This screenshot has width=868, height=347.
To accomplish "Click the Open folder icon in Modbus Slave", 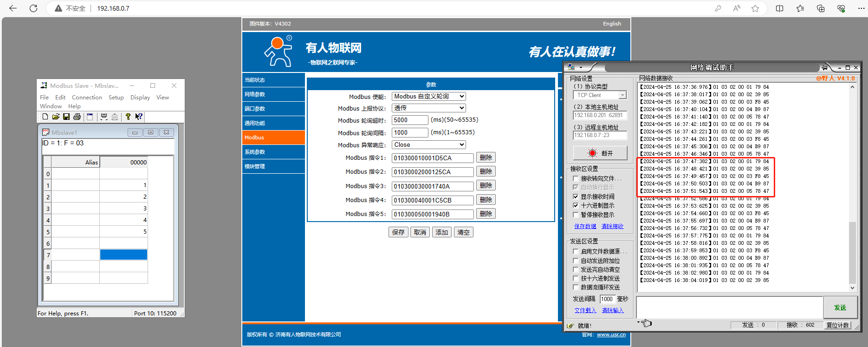I will pos(56,117).
